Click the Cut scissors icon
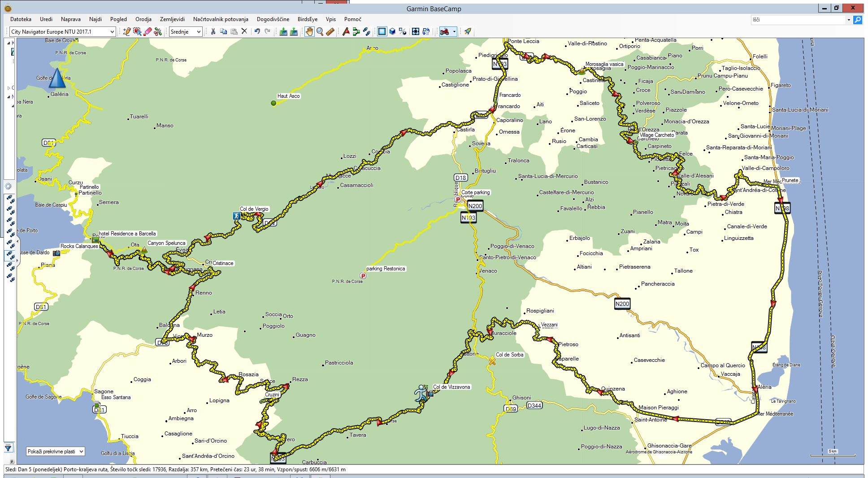This screenshot has height=478, width=868. pos(213,31)
